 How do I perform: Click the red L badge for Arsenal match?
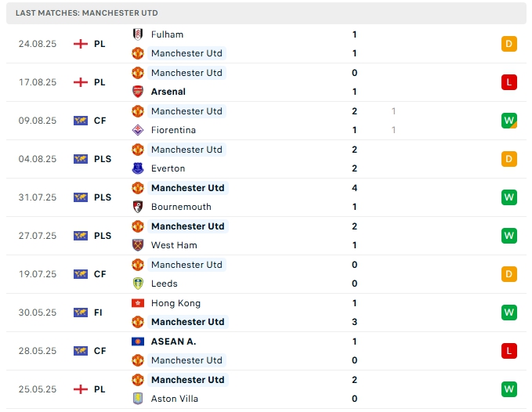509,82
